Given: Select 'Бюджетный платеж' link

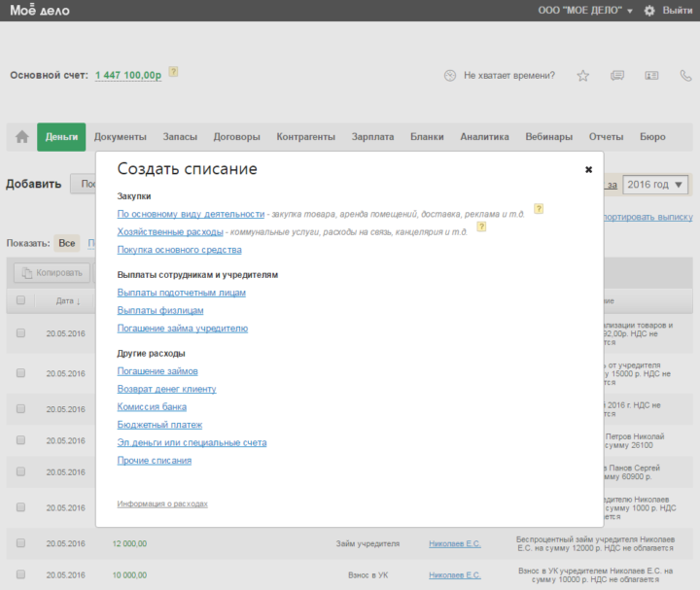Looking at the screenshot, I should pos(159,425).
